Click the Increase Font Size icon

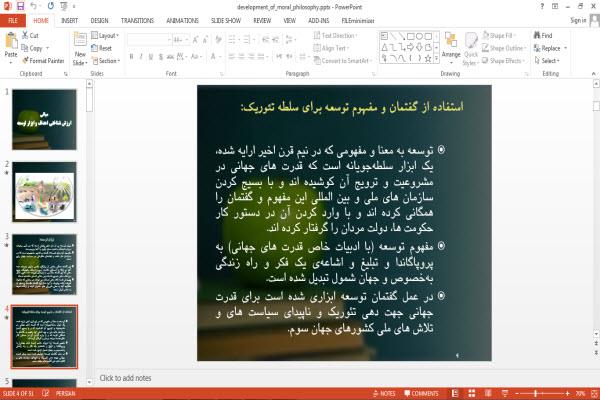(x=196, y=40)
